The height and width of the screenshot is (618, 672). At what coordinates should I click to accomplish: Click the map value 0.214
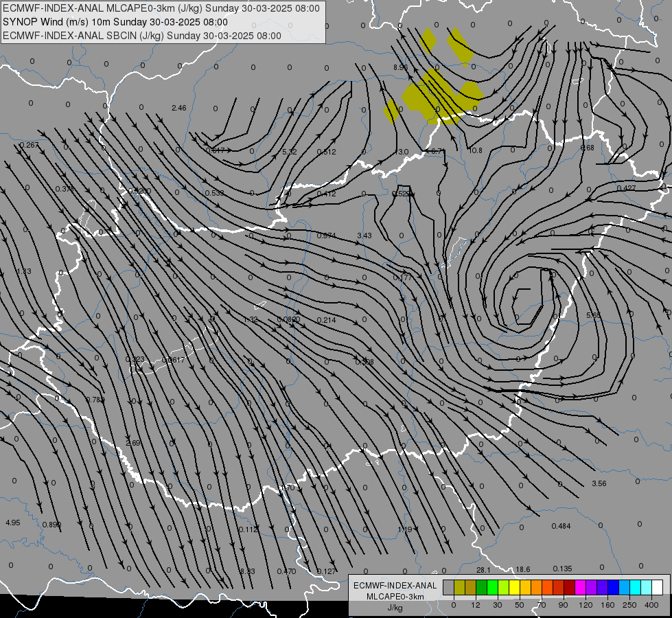pos(327,320)
